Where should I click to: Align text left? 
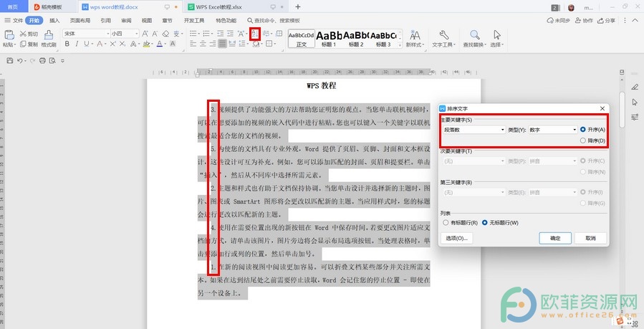coord(193,44)
